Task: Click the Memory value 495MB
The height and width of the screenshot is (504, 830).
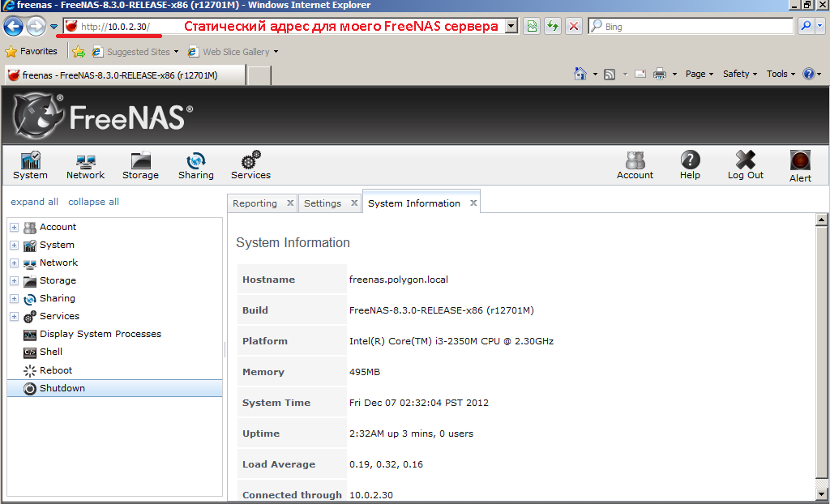Action: [x=365, y=372]
